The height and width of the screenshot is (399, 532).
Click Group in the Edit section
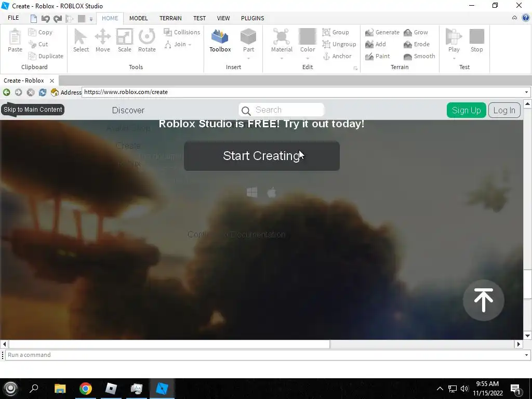pyautogui.click(x=336, y=32)
